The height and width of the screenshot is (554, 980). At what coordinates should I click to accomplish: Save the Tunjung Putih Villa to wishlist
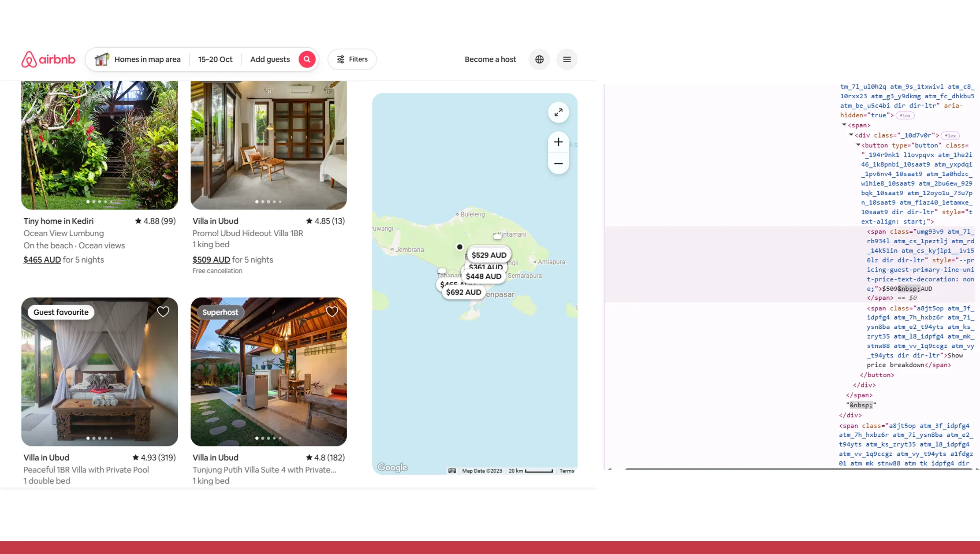(x=332, y=312)
